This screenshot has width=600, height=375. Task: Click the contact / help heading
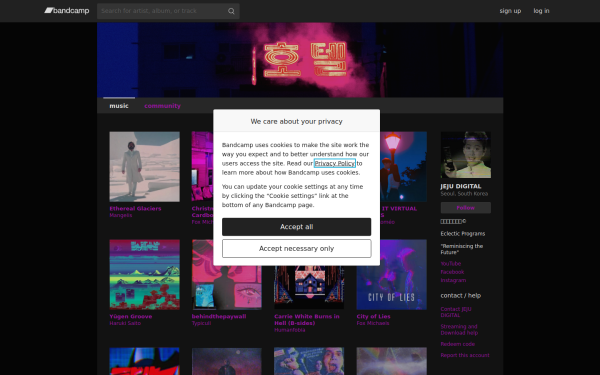pyautogui.click(x=461, y=295)
